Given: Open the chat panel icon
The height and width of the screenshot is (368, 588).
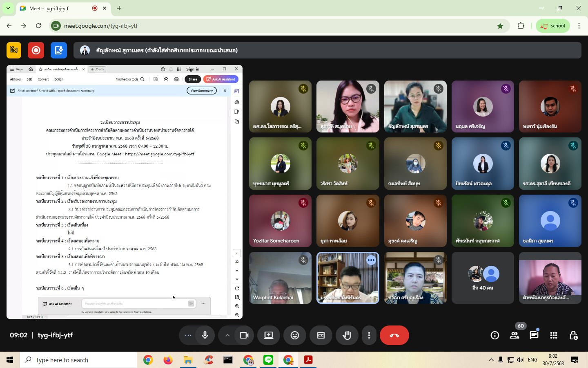Looking at the screenshot, I should (x=534, y=335).
